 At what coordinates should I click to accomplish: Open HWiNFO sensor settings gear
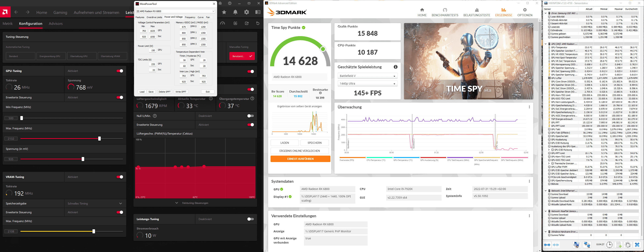click(628, 245)
